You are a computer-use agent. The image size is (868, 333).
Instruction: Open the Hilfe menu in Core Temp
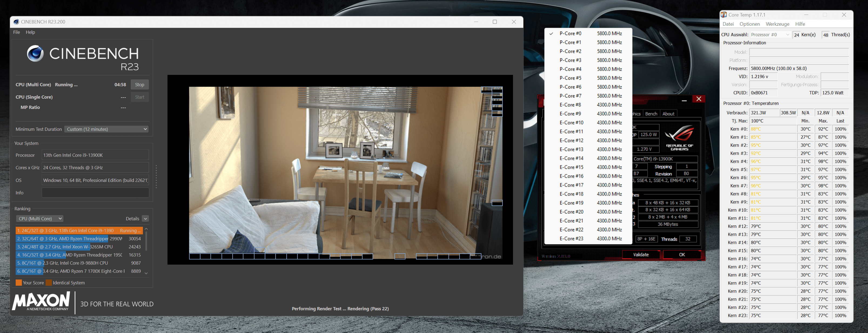tap(800, 24)
